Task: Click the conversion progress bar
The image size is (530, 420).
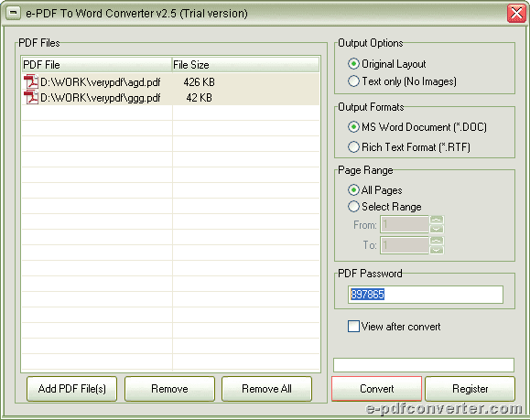Action: [x=424, y=365]
